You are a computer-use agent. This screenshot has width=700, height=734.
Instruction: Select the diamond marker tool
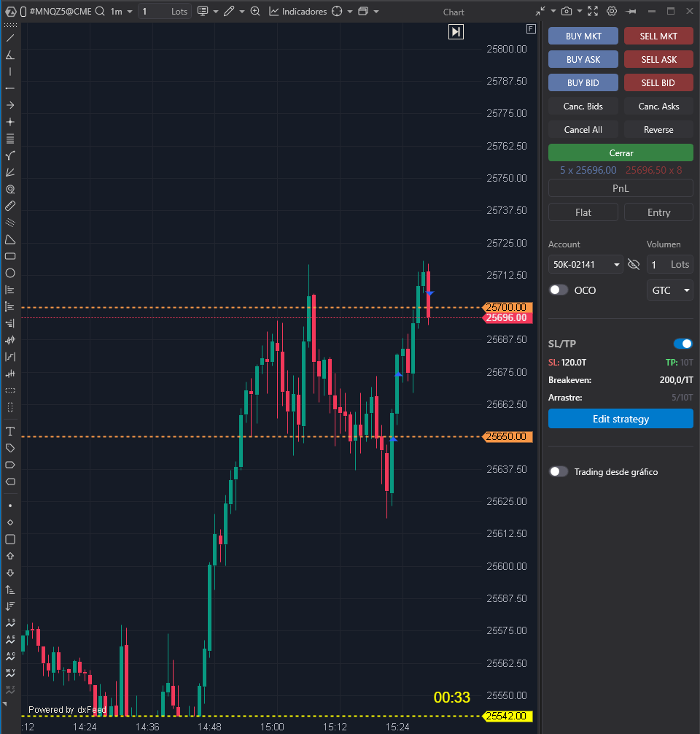click(9, 522)
